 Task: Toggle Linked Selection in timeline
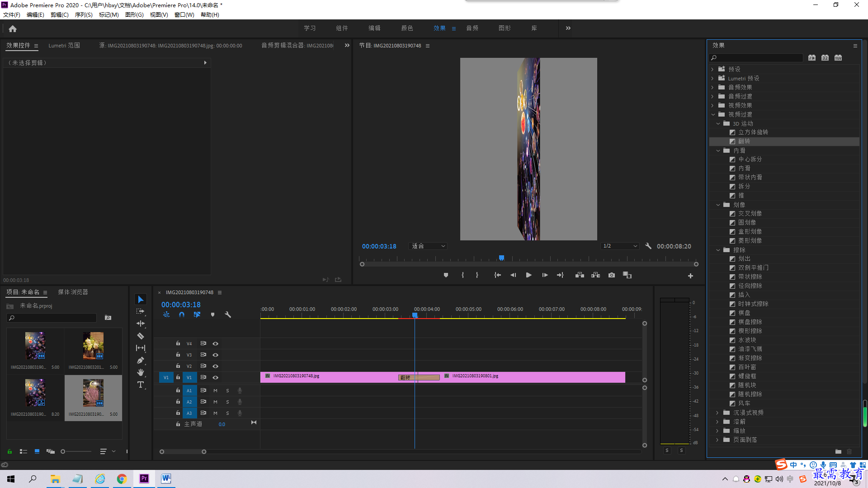(x=197, y=314)
